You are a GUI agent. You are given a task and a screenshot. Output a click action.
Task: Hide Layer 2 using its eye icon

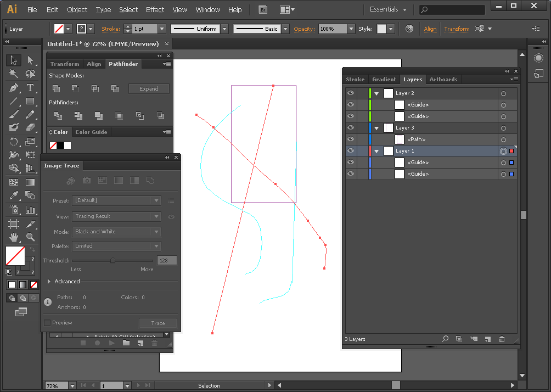(351, 93)
